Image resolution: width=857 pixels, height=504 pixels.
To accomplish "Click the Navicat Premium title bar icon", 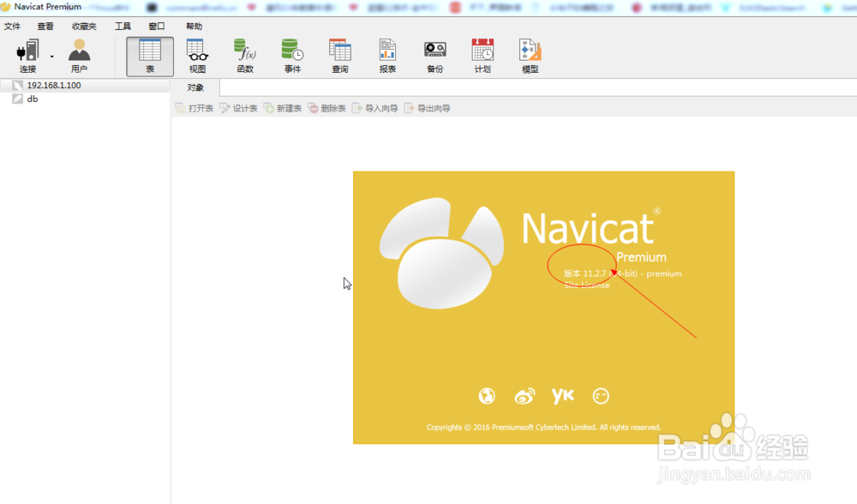I will [5, 7].
